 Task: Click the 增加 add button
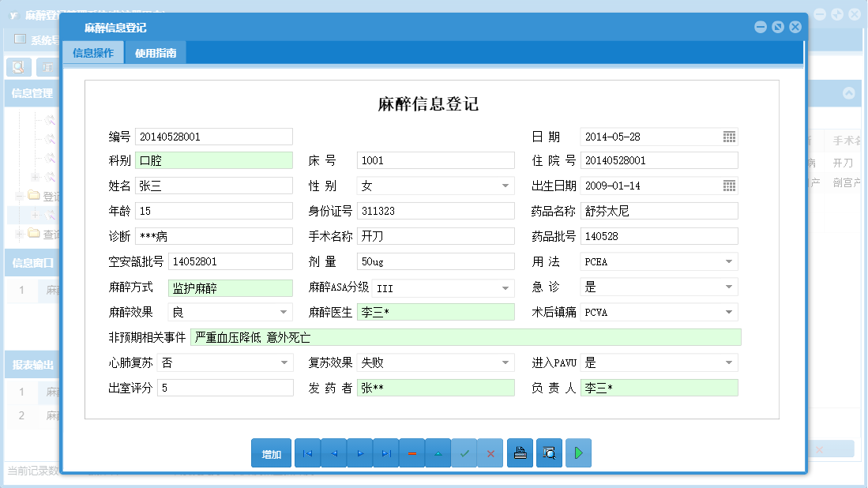[271, 453]
